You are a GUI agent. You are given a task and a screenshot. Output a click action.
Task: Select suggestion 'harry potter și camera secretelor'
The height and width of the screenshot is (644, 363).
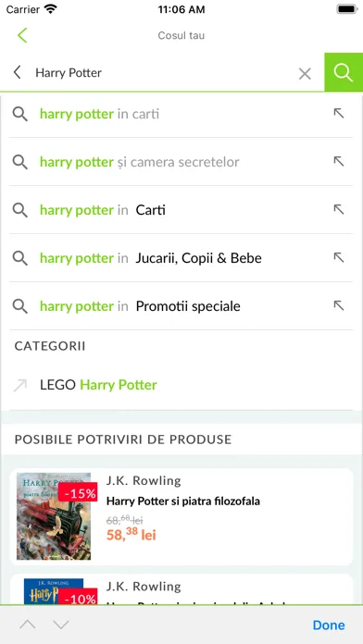click(181, 162)
